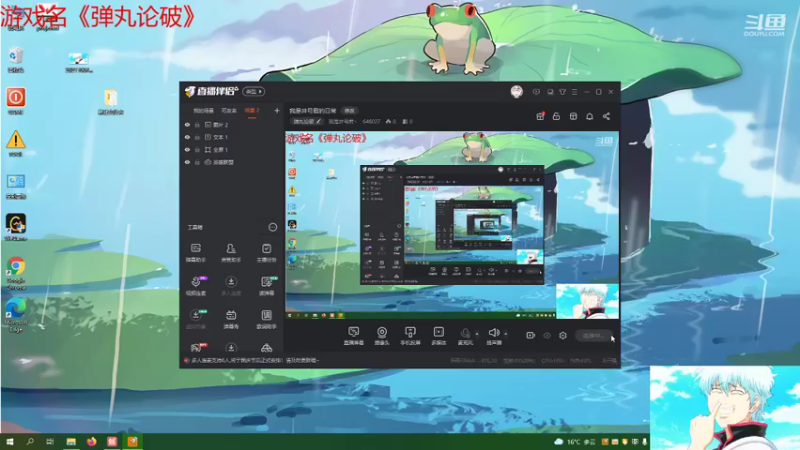Add a new scene with plus button
The width and height of the screenshot is (800, 450).
(x=277, y=110)
